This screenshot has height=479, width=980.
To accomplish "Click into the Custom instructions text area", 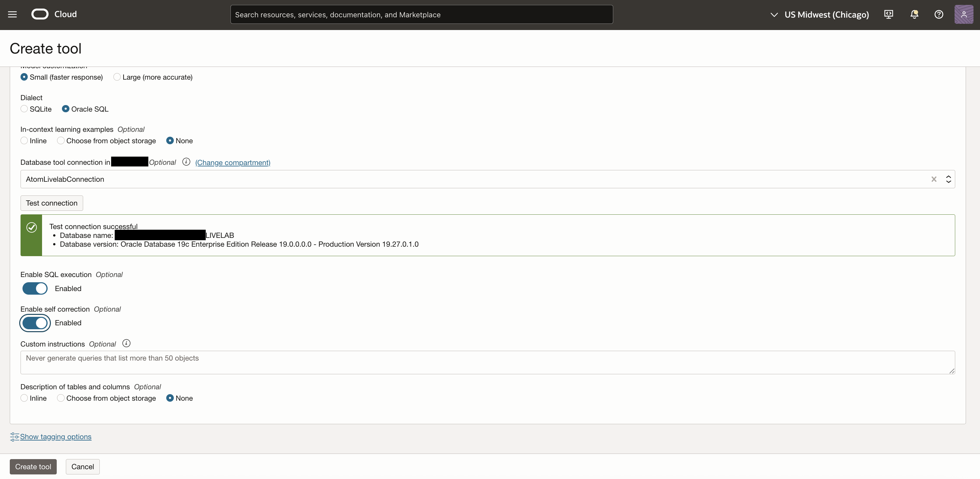I will coord(487,362).
